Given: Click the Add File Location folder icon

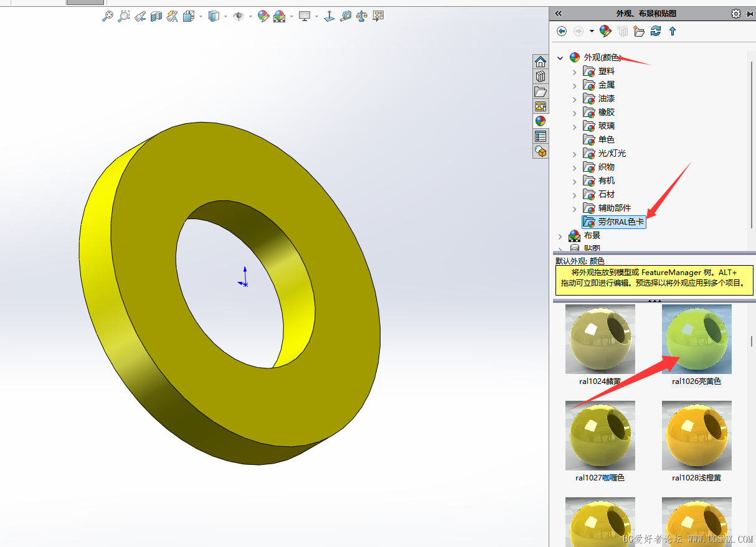Looking at the screenshot, I should point(638,31).
